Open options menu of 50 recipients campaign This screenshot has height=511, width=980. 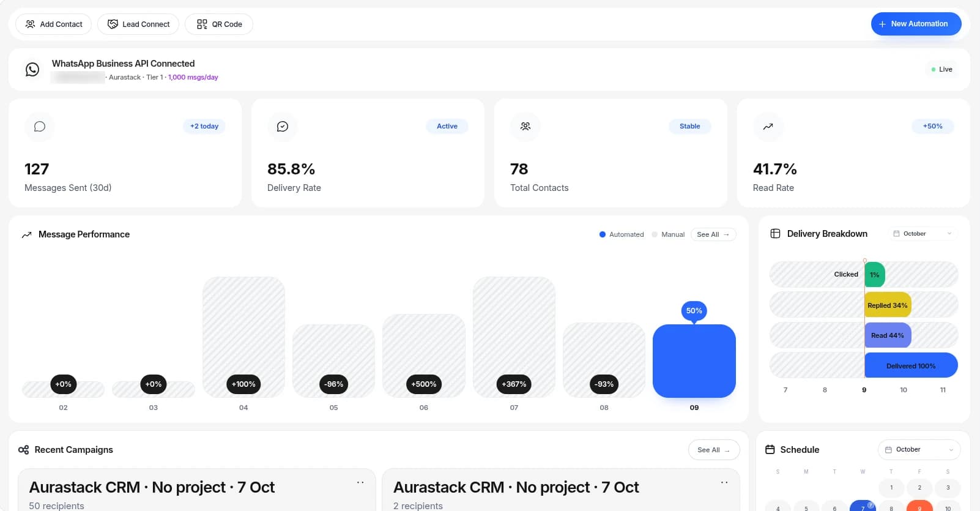click(x=360, y=483)
